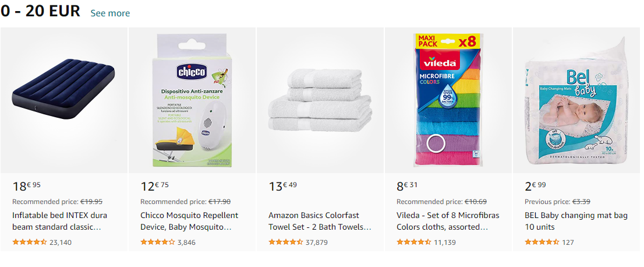This screenshot has width=644, height=267.
Task: Click the 12.75 euro price
Action: pos(155,187)
